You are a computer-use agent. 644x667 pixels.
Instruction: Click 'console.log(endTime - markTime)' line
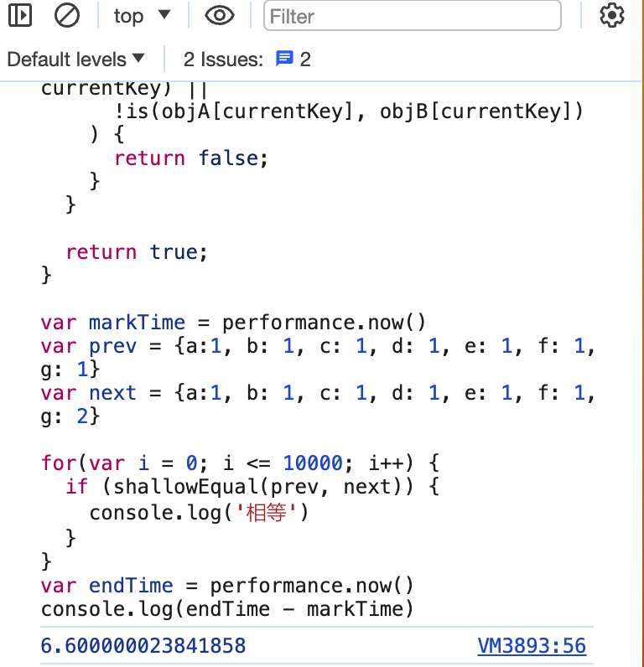click(x=227, y=608)
